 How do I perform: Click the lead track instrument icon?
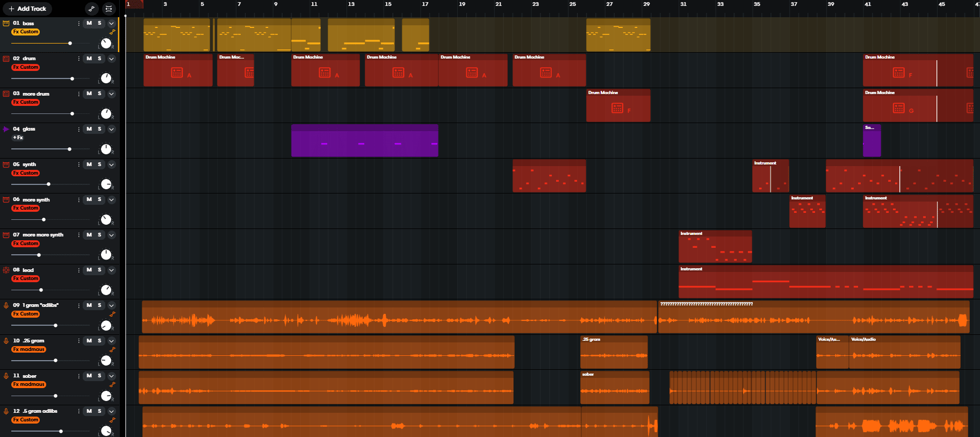coord(6,270)
